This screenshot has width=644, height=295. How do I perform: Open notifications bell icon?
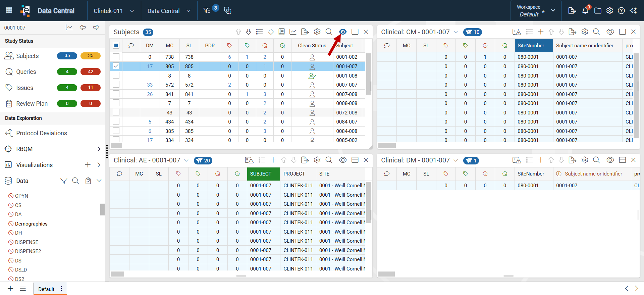pyautogui.click(x=585, y=10)
